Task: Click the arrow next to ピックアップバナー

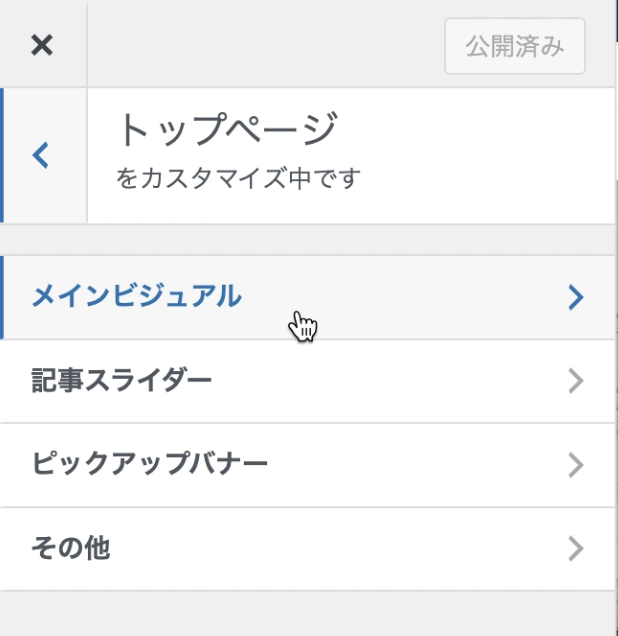Action: (574, 465)
